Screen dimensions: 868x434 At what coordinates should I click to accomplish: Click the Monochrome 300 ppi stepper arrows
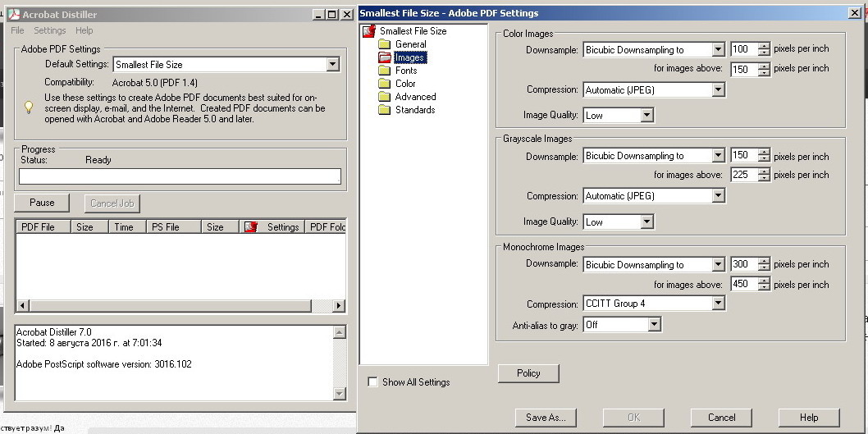(x=765, y=265)
